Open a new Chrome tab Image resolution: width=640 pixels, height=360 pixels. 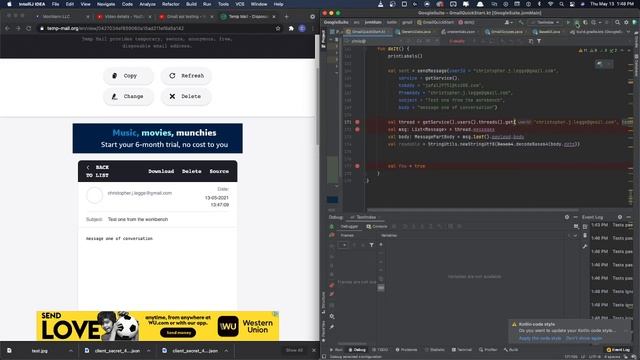(286, 17)
